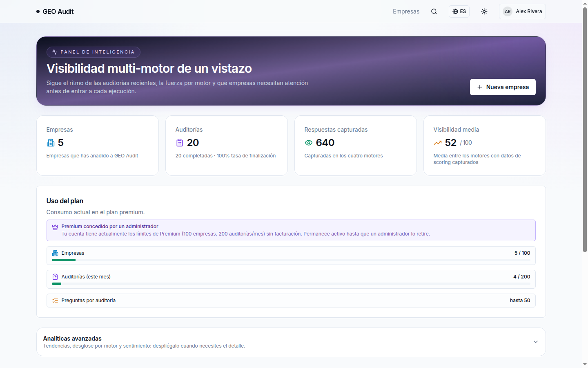588x368 pixels.
Task: Click the building icon in Empresas card
Action: coord(51,143)
